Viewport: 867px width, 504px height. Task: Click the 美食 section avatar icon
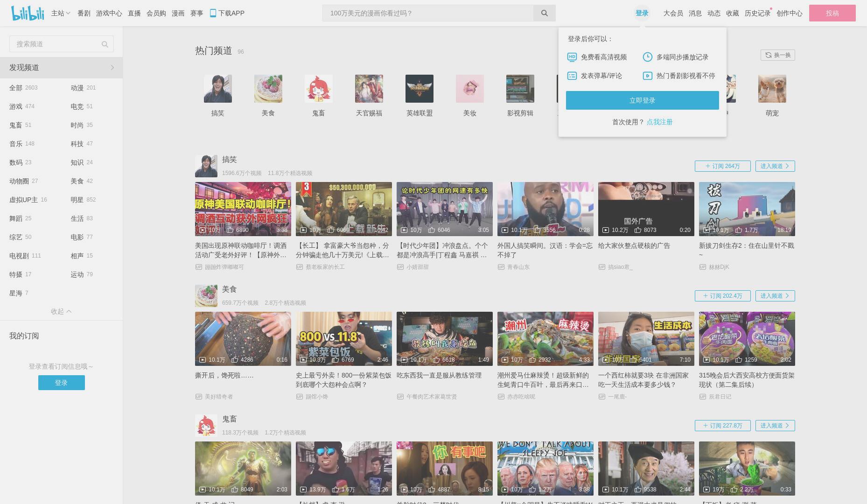(206, 296)
